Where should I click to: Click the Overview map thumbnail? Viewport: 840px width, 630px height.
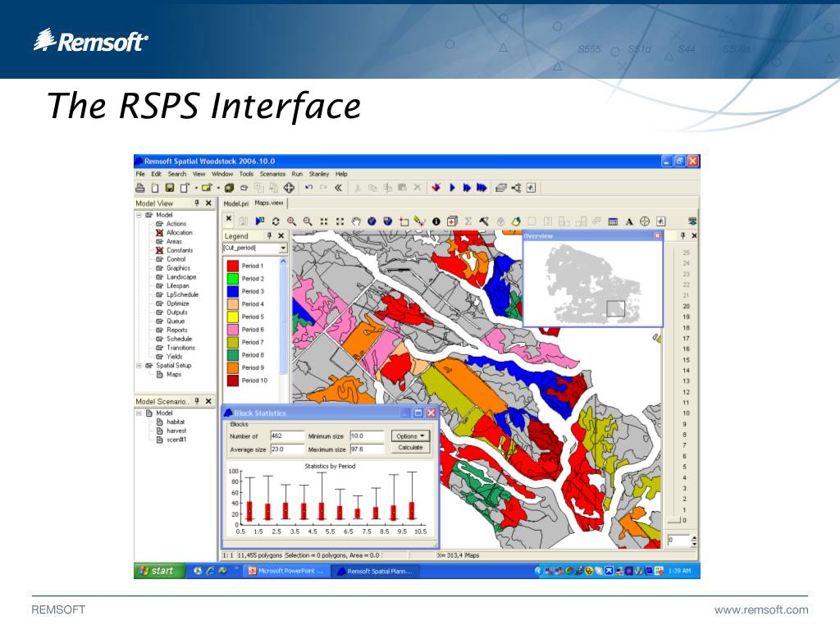click(x=592, y=283)
